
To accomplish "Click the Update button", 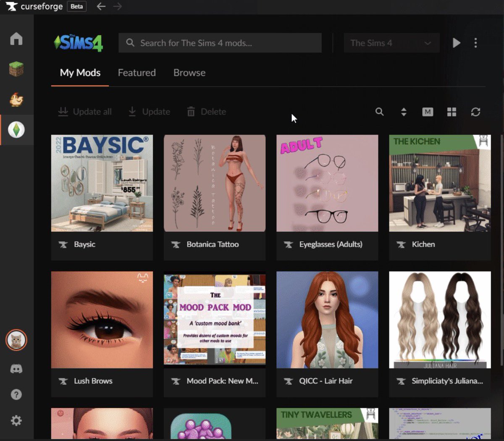I will coord(149,112).
